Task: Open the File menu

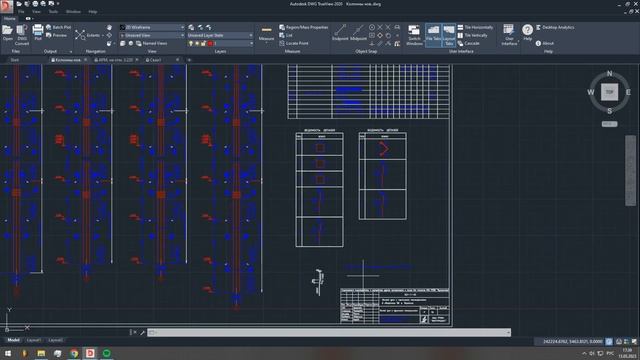Action: pyautogui.click(x=21, y=12)
